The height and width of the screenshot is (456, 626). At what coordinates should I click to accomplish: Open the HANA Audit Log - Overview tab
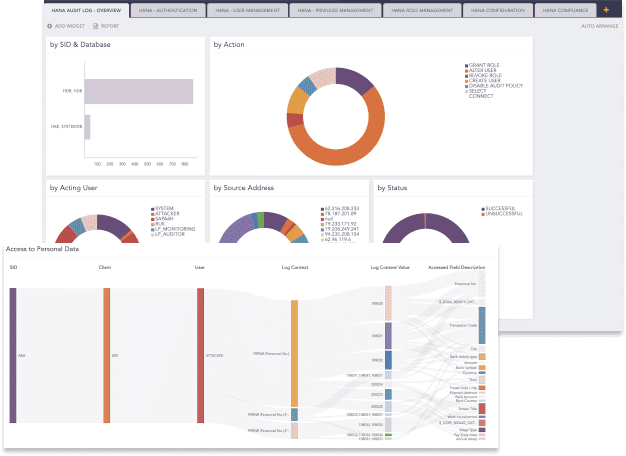pos(86,10)
